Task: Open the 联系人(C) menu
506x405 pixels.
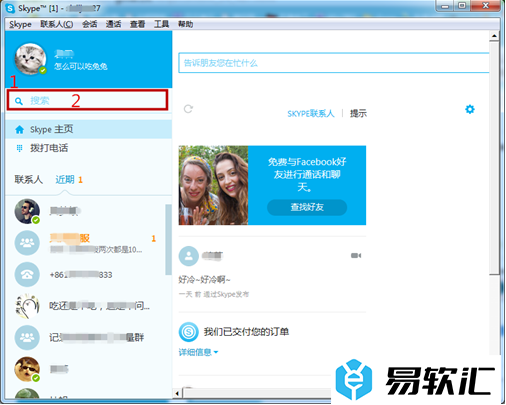Action: [x=57, y=24]
